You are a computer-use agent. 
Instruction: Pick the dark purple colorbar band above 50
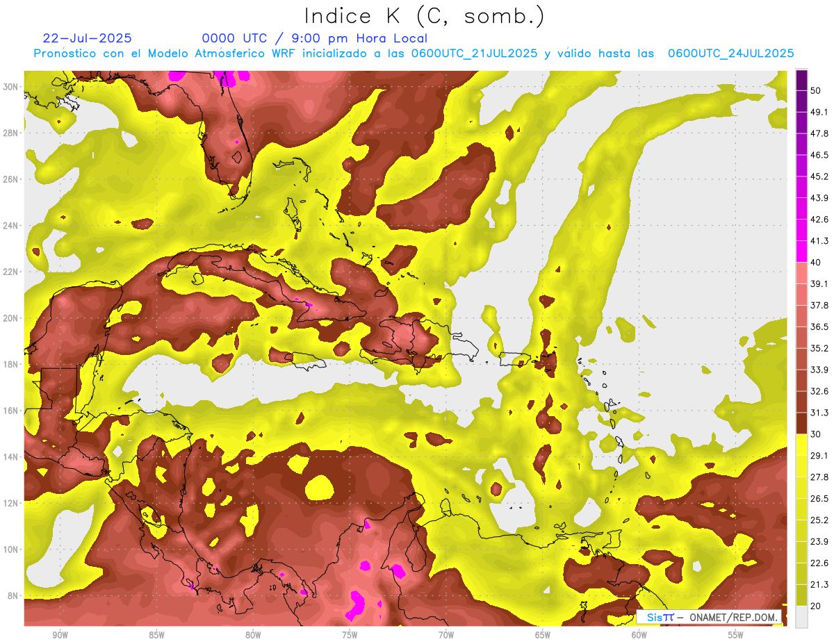click(801, 81)
